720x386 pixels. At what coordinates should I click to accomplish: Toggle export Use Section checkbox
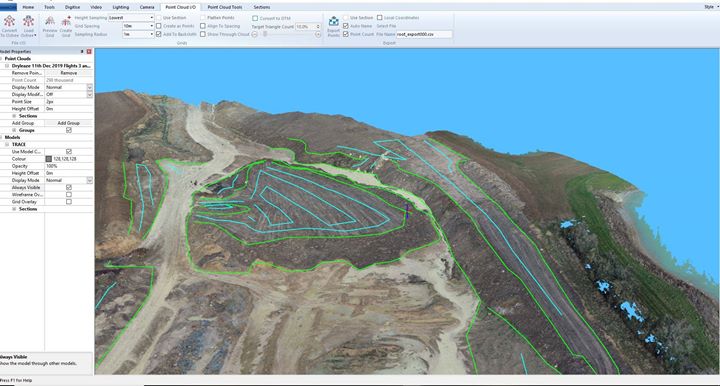pyautogui.click(x=346, y=17)
